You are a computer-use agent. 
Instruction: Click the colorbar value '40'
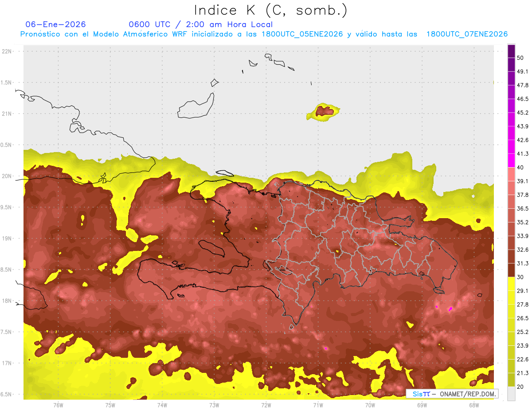[x=520, y=168]
